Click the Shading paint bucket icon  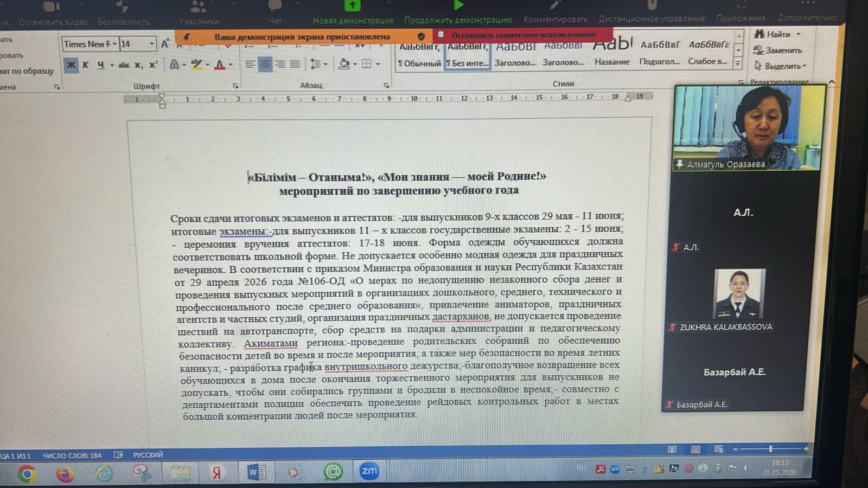[343, 64]
